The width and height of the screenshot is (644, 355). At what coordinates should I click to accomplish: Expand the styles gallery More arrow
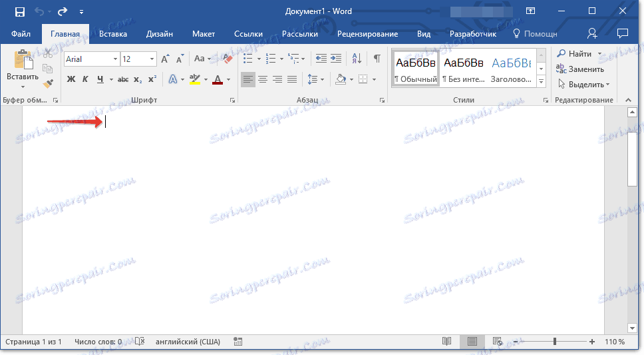(x=542, y=82)
